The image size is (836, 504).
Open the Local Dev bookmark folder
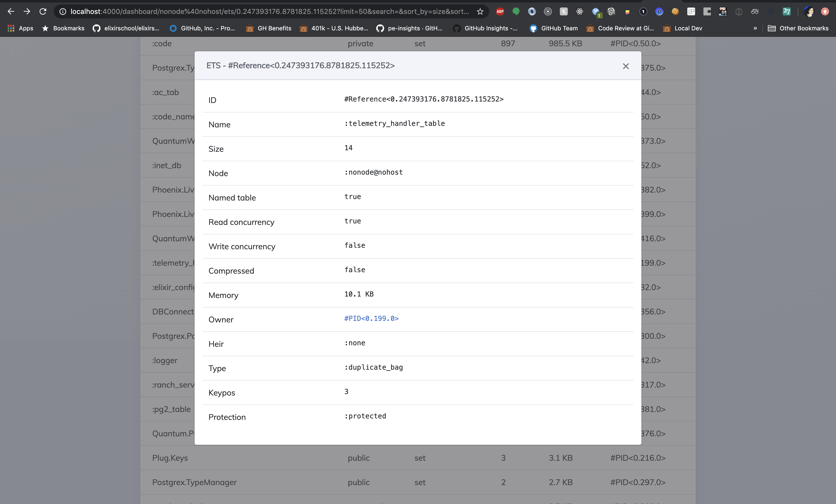point(682,28)
